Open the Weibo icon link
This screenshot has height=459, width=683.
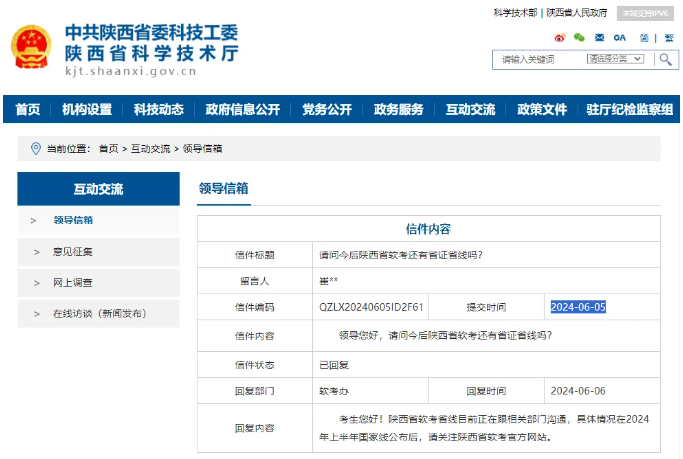(560, 37)
